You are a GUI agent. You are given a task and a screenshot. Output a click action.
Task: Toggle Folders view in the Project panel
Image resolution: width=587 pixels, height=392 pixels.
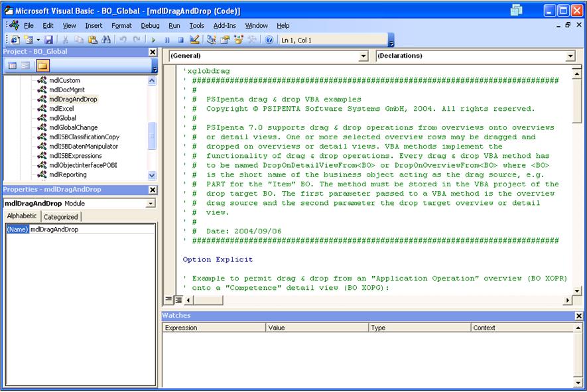pos(42,66)
